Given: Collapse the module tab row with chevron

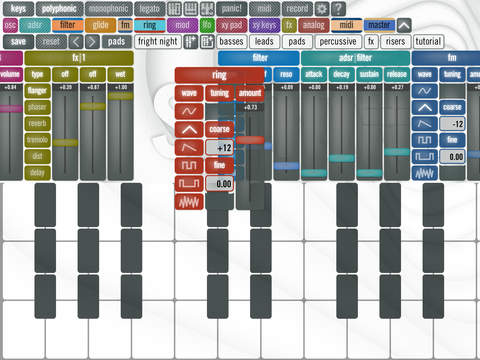Looking at the screenshot, I should click(404, 25).
